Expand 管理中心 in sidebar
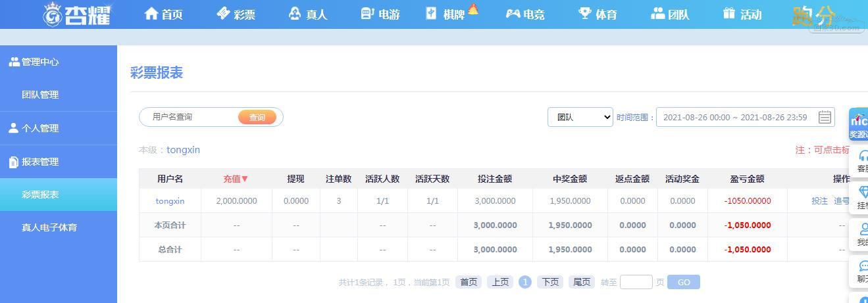Screen dimensions: 868x303 point(34,62)
